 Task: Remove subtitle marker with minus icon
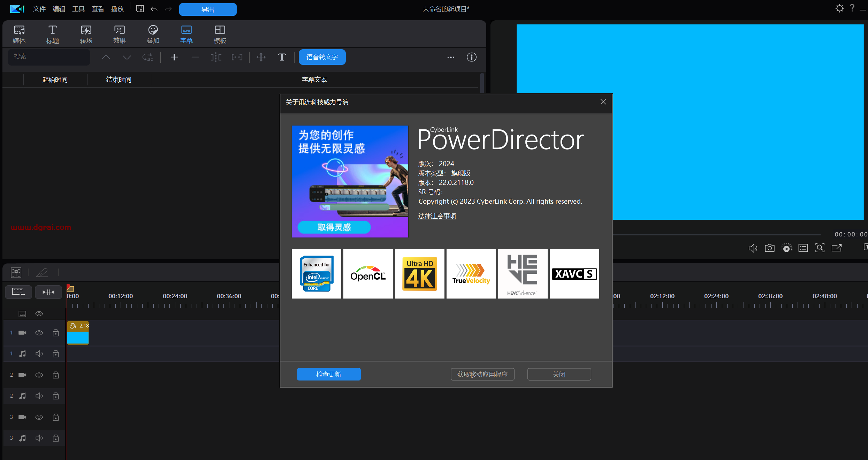pyautogui.click(x=195, y=57)
